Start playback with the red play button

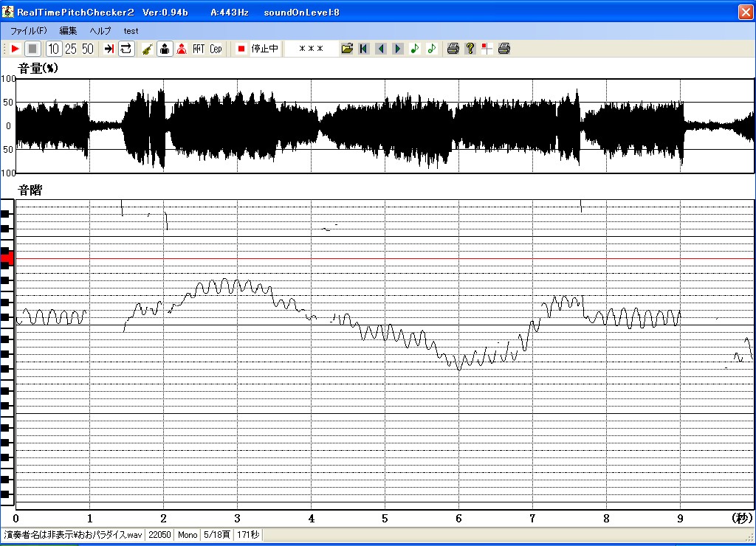pyautogui.click(x=15, y=49)
